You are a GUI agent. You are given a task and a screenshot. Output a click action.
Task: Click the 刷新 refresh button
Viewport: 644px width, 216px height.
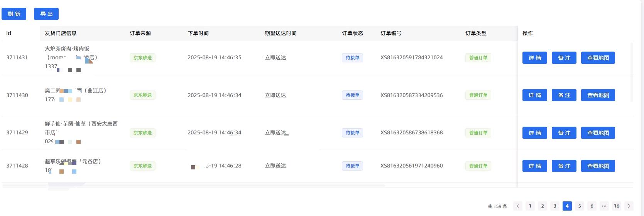pyautogui.click(x=14, y=14)
